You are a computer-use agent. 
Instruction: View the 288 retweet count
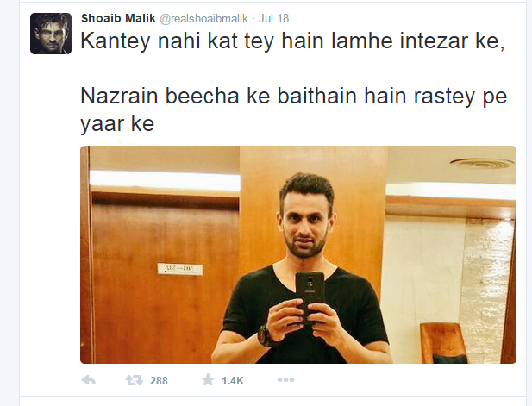[159, 380]
